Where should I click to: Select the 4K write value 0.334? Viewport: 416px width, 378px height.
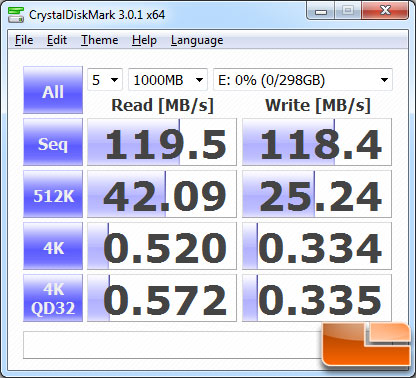(x=317, y=246)
